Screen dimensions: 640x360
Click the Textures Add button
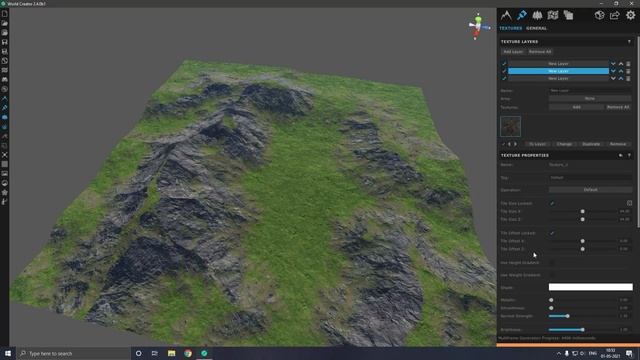(x=576, y=107)
